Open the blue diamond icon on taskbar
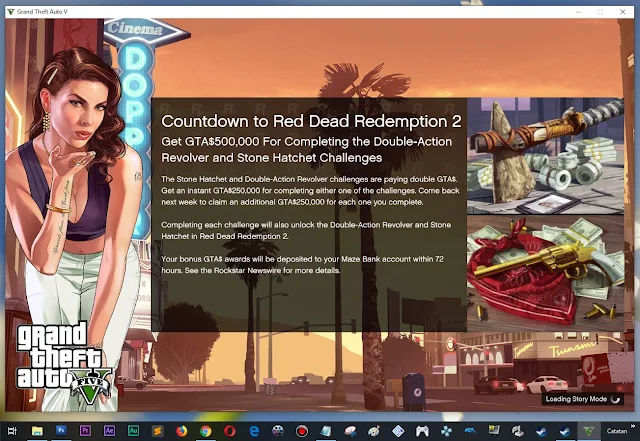Viewport: 640px width, 441px height. [398, 431]
